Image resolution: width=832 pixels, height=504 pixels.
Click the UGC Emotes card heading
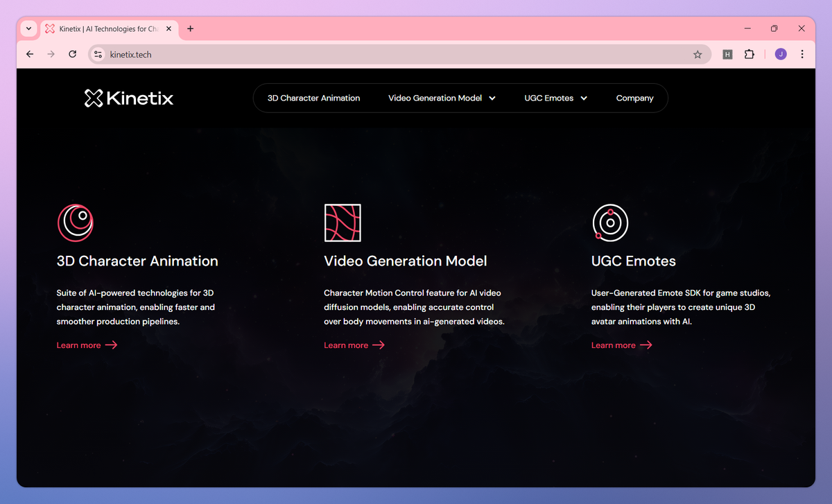coord(634,261)
